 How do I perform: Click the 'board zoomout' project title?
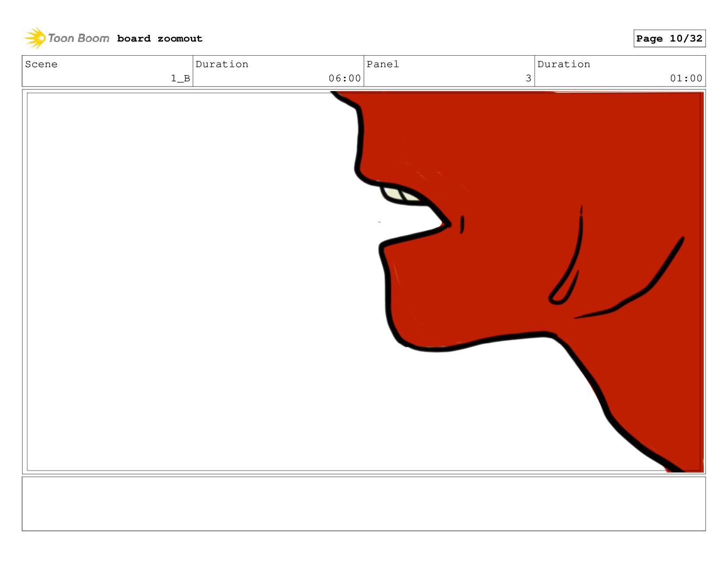(159, 39)
